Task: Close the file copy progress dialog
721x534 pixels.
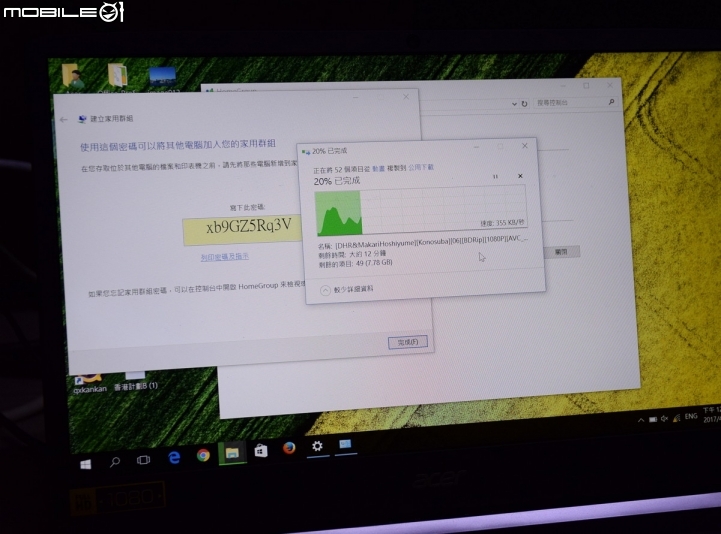Action: pyautogui.click(x=525, y=146)
